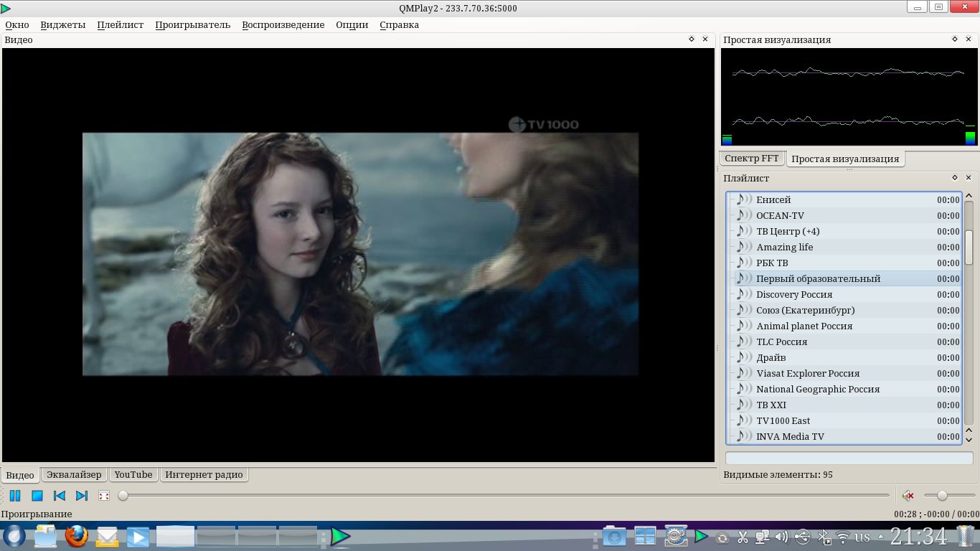
Task: Expand the Опции menu
Action: click(x=352, y=24)
